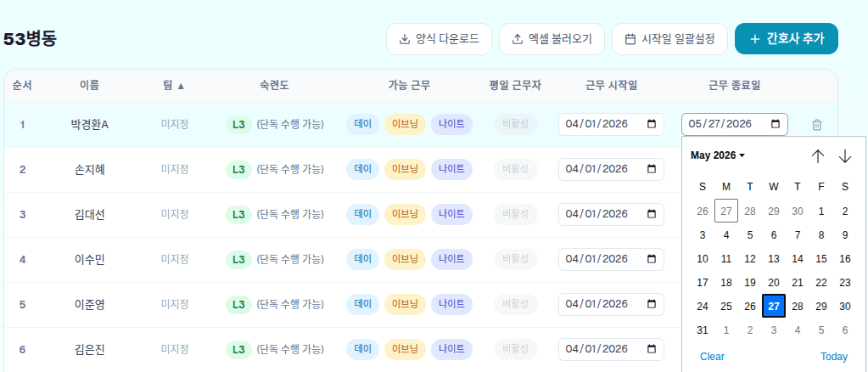The width and height of the screenshot is (868, 372).
Task: Open calendar icon of 이수민 근무 시작일
Action: click(652, 258)
